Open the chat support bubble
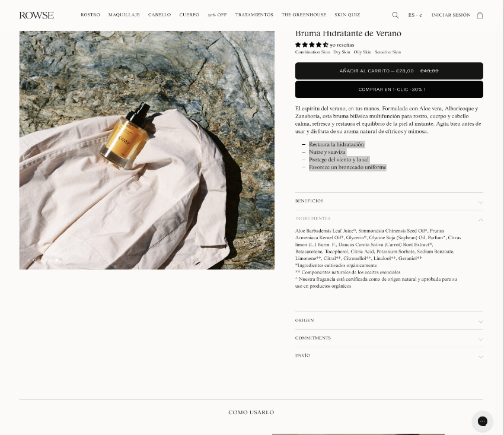The width and height of the screenshot is (504, 435). (482, 421)
